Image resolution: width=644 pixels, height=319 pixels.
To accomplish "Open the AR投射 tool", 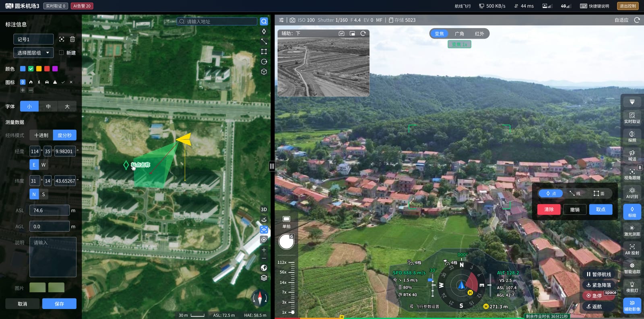I will click(632, 249).
